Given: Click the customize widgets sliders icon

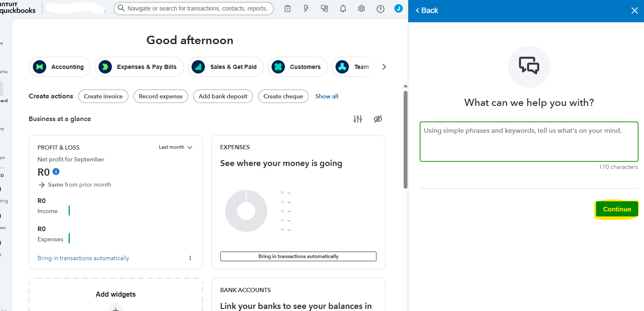Looking at the screenshot, I should click(x=358, y=119).
